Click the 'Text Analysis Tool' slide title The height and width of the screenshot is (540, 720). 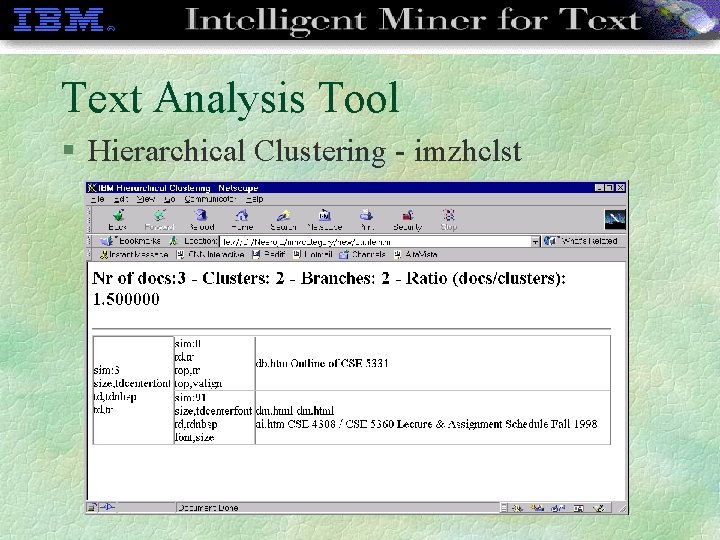click(230, 98)
